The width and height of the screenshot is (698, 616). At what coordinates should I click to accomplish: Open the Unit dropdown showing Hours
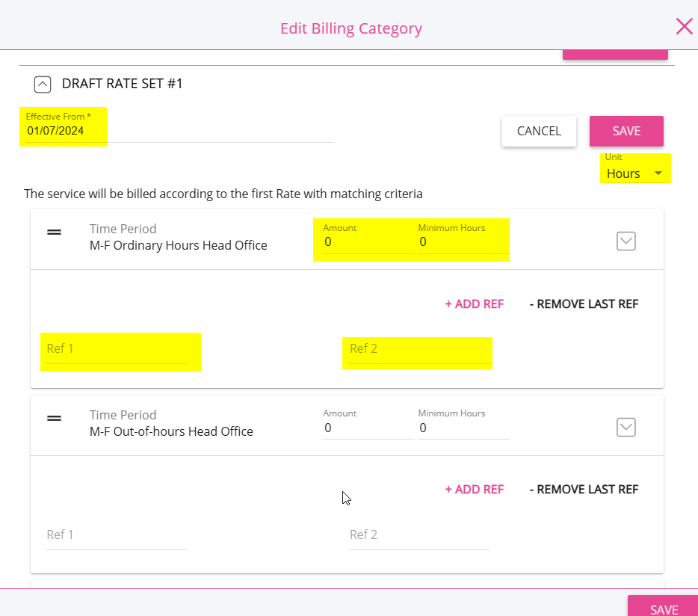(x=634, y=173)
